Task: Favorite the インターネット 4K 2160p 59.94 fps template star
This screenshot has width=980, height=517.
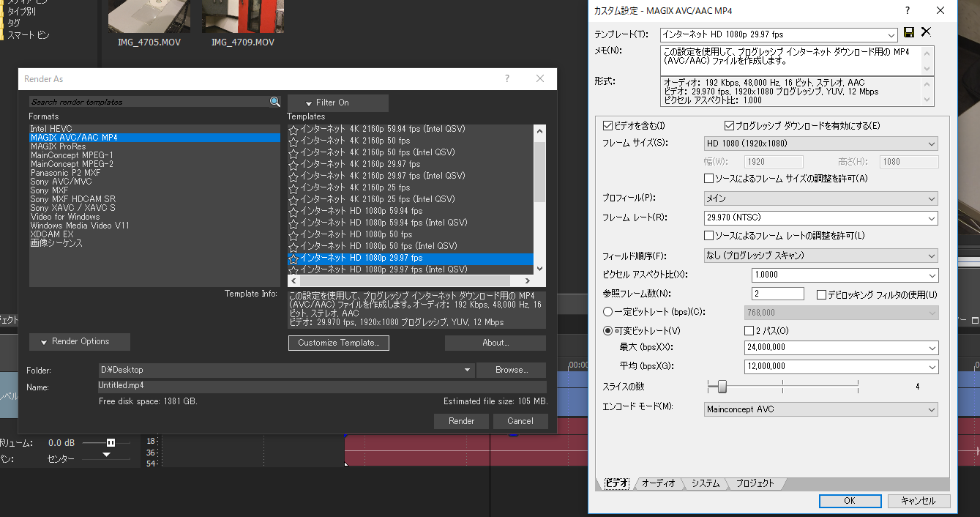Action: [293, 128]
